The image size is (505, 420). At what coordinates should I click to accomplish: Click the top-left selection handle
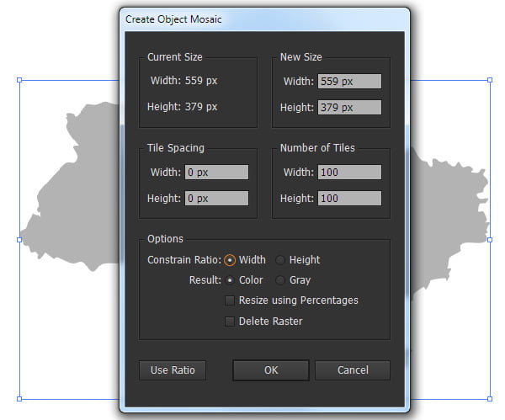(x=19, y=80)
